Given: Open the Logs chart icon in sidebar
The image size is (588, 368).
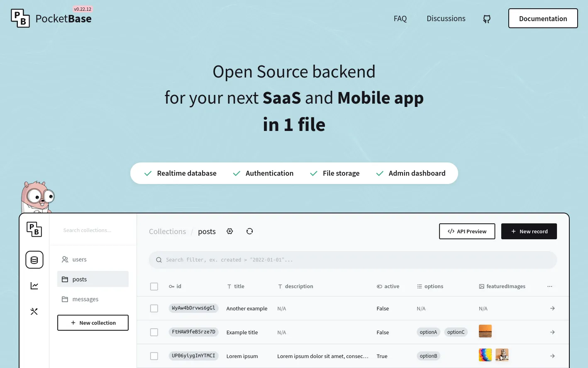Looking at the screenshot, I should [x=34, y=286].
